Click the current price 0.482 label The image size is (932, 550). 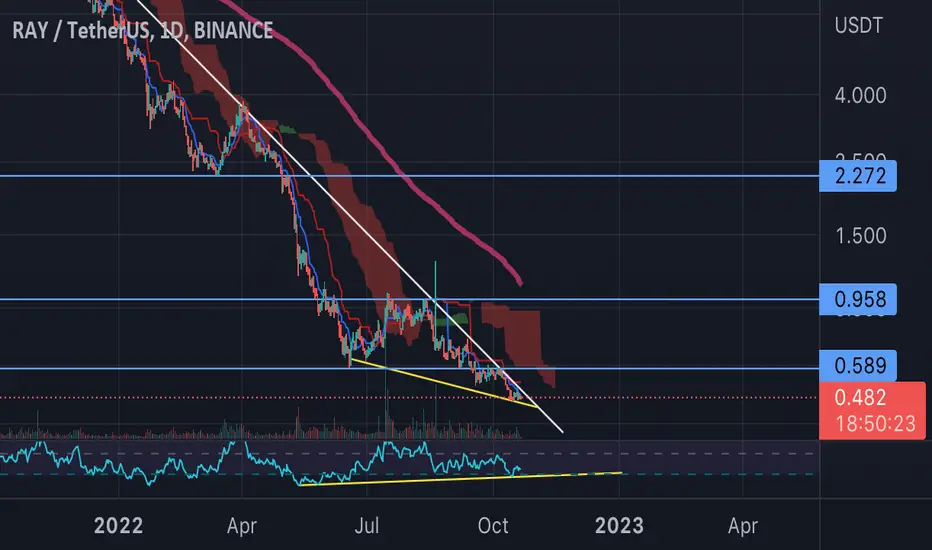click(860, 397)
